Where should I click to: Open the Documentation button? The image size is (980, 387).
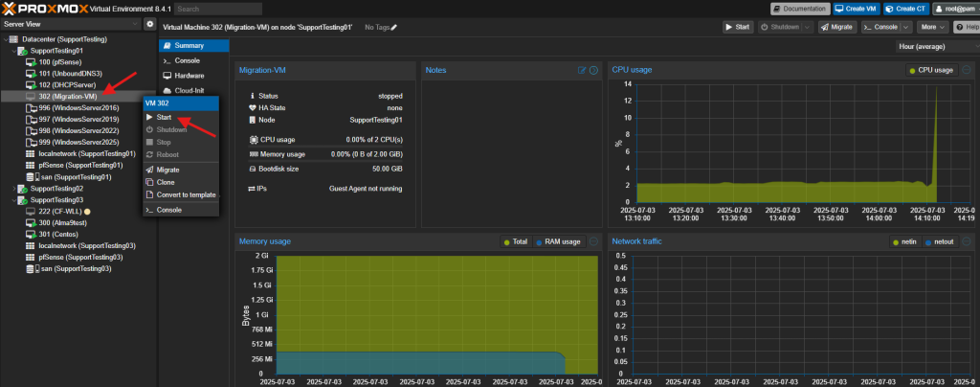coord(800,9)
